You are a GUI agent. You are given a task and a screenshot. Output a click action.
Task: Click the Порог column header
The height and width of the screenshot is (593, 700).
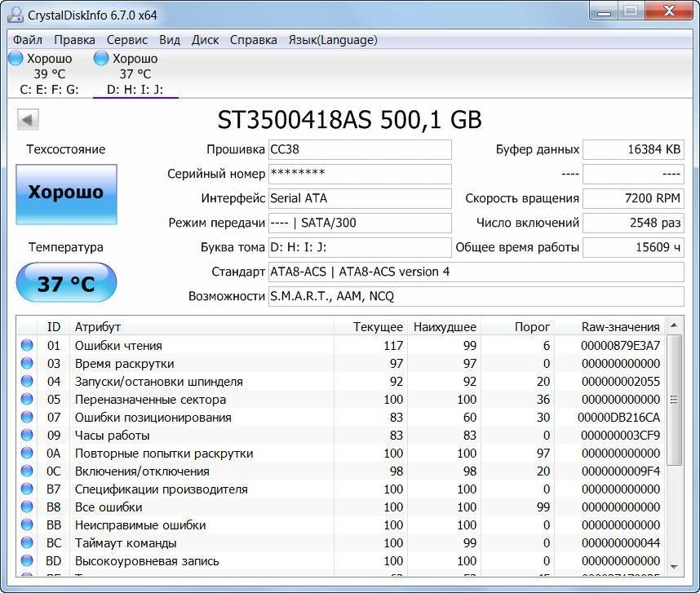click(517, 327)
